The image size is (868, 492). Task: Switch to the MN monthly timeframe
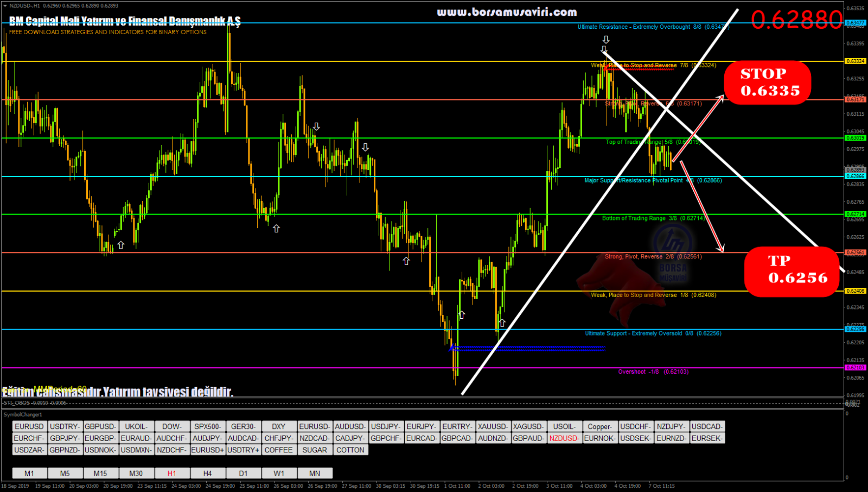point(315,473)
